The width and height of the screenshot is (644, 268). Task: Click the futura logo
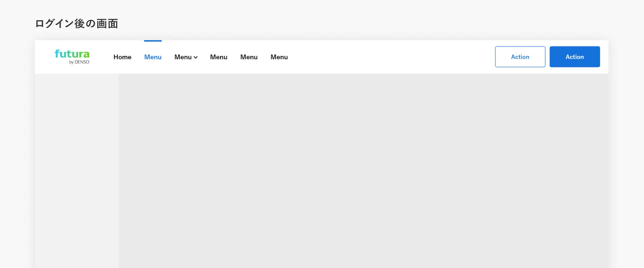pos(72,57)
